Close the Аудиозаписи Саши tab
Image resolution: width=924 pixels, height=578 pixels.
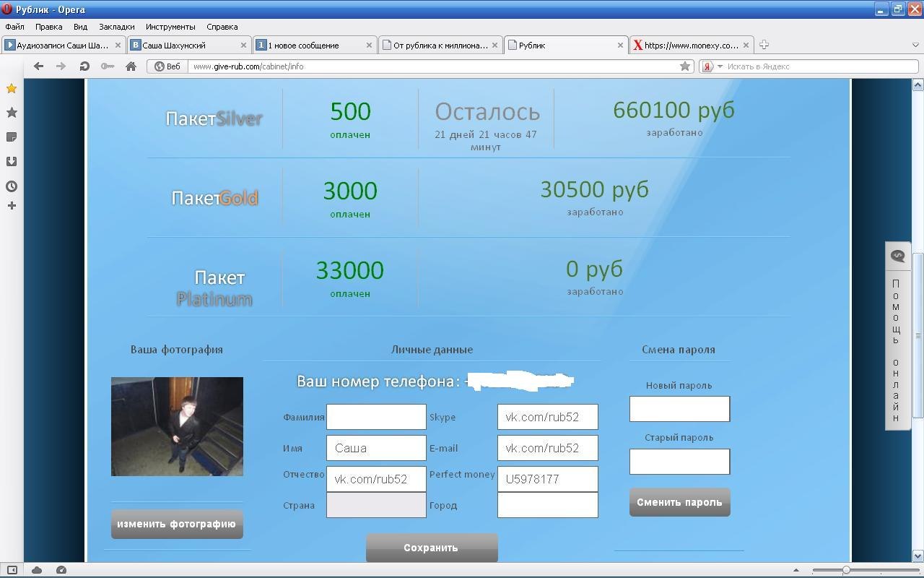(x=118, y=45)
